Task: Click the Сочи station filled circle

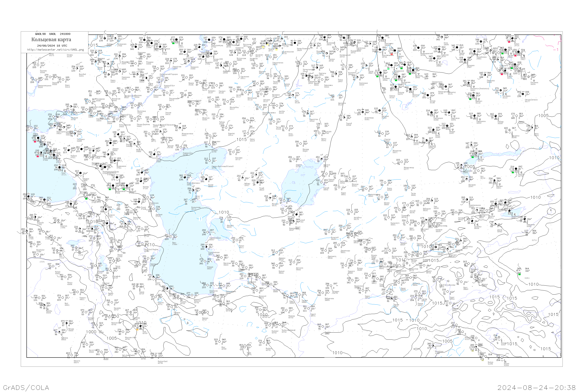Action: [x=60, y=167]
